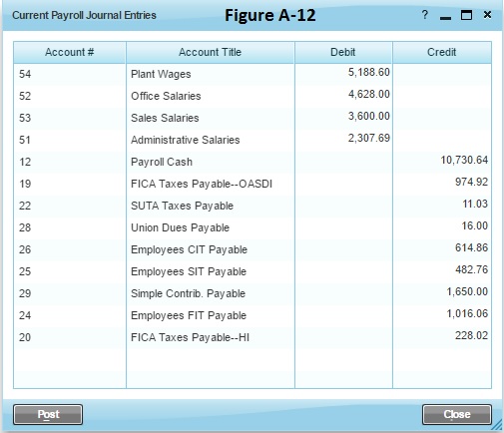Click account number 52
The width and height of the screenshot is (504, 433).
tap(25, 96)
